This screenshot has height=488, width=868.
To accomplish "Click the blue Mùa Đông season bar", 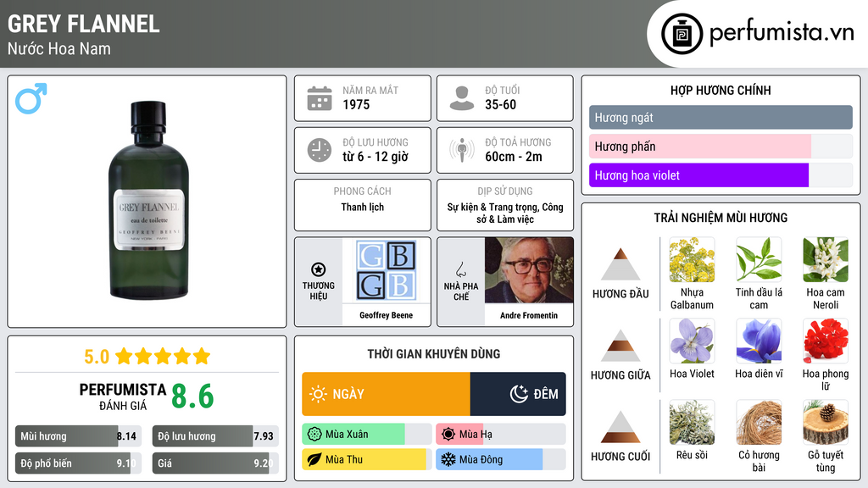I will click(x=500, y=459).
